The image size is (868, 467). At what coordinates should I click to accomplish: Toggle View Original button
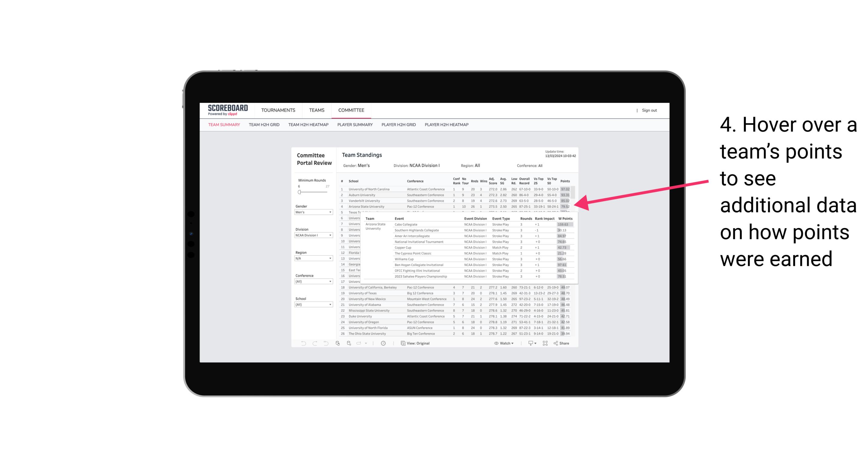click(419, 343)
